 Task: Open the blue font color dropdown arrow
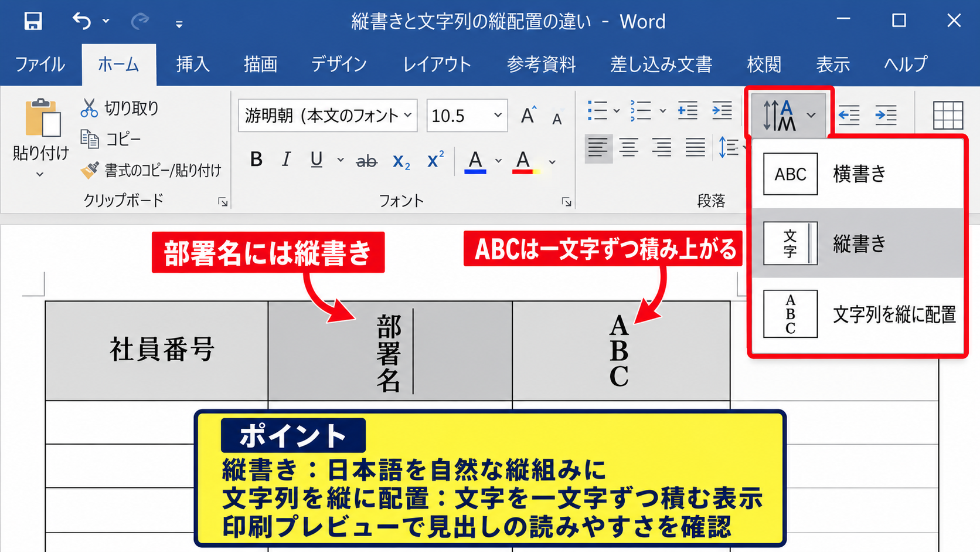coord(498,161)
